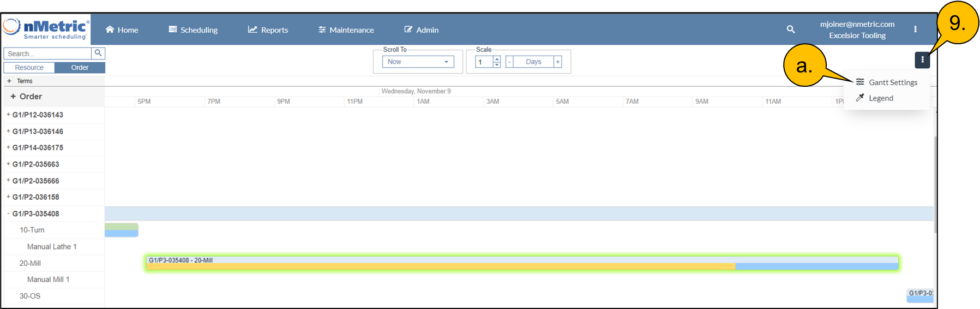
Task: Increase the Scale value with up arrow
Action: coord(496,59)
